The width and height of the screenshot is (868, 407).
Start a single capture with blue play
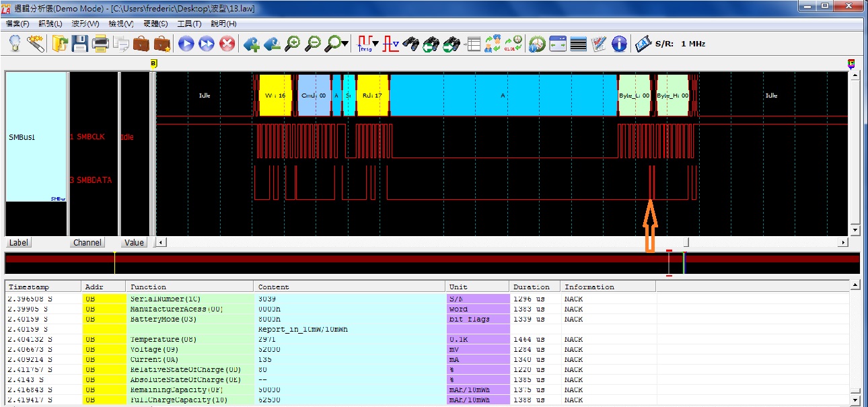coord(186,44)
